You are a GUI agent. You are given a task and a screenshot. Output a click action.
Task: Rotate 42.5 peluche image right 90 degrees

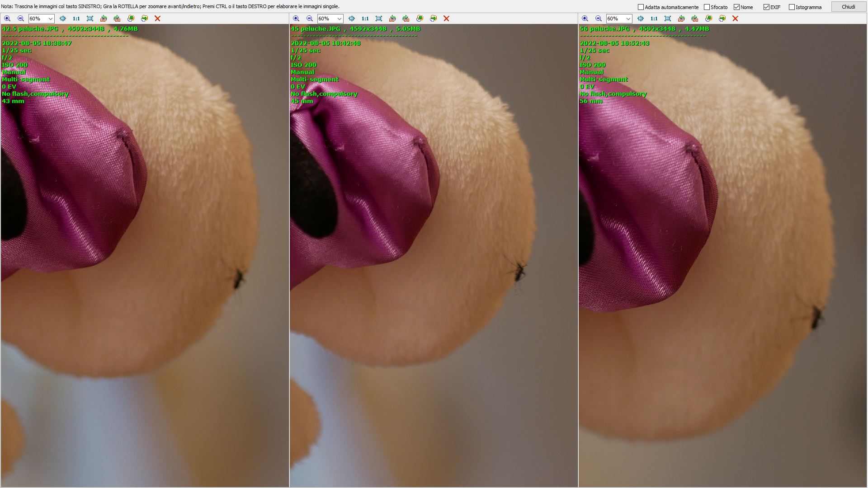tap(117, 19)
